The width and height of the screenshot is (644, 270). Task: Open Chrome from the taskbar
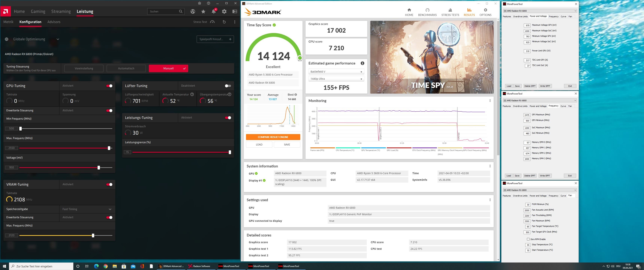tap(106, 266)
